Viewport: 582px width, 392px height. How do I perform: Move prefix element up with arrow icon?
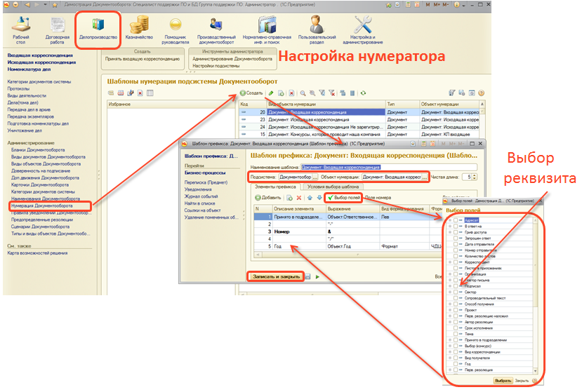(310, 198)
